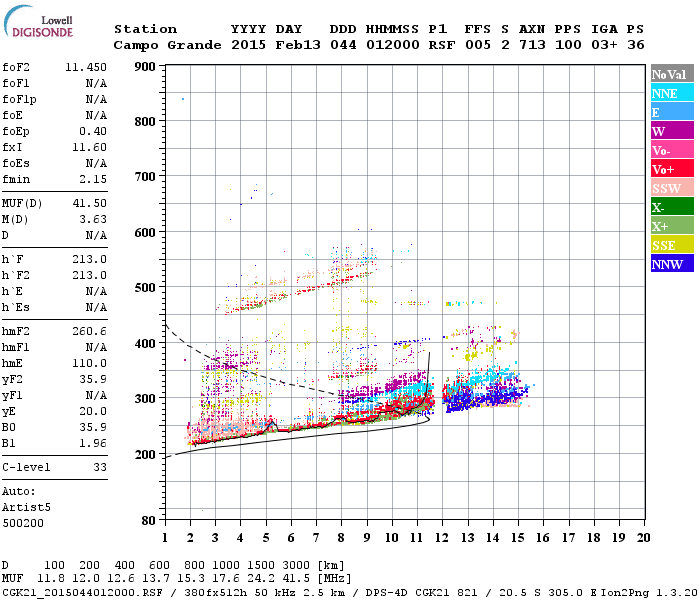Click the Feb13 date in header
The width and height of the screenshot is (700, 600).
tap(298, 45)
